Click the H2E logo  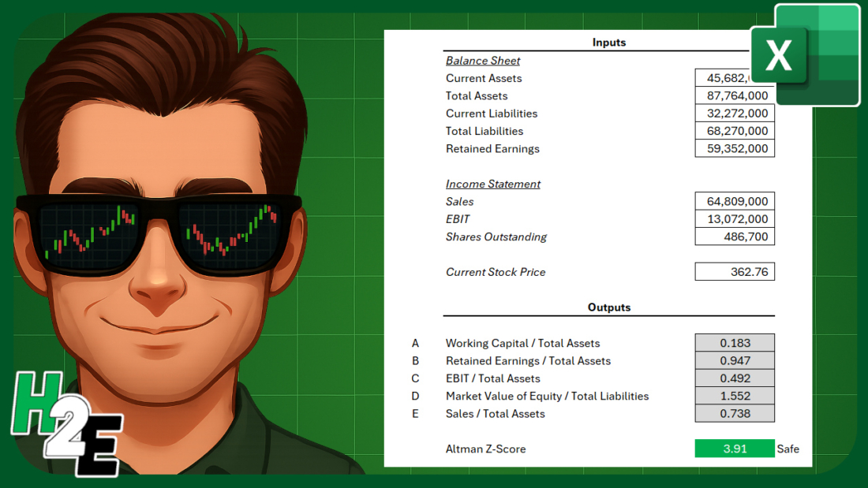[x=67, y=423]
